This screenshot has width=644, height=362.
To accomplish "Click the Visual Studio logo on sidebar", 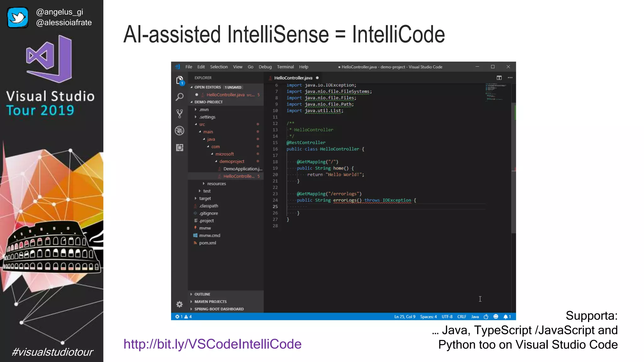I will [49, 59].
